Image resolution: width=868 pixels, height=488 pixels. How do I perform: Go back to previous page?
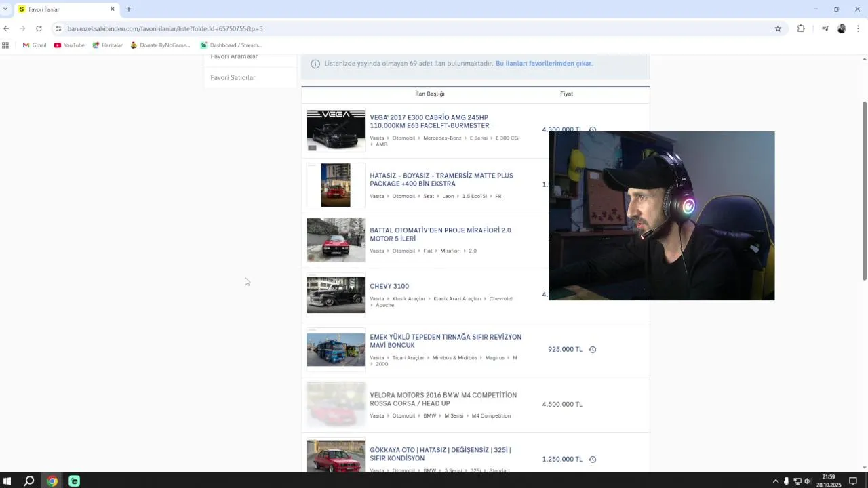[6, 28]
